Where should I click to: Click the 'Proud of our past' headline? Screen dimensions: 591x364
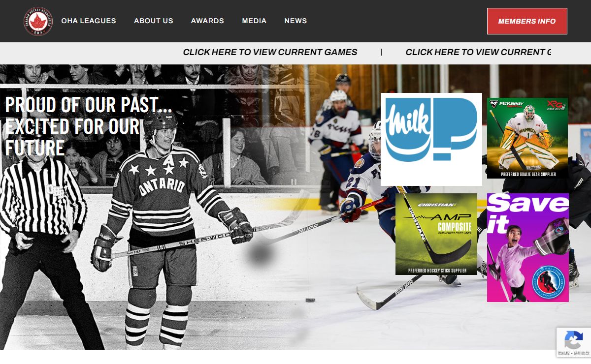(x=89, y=126)
